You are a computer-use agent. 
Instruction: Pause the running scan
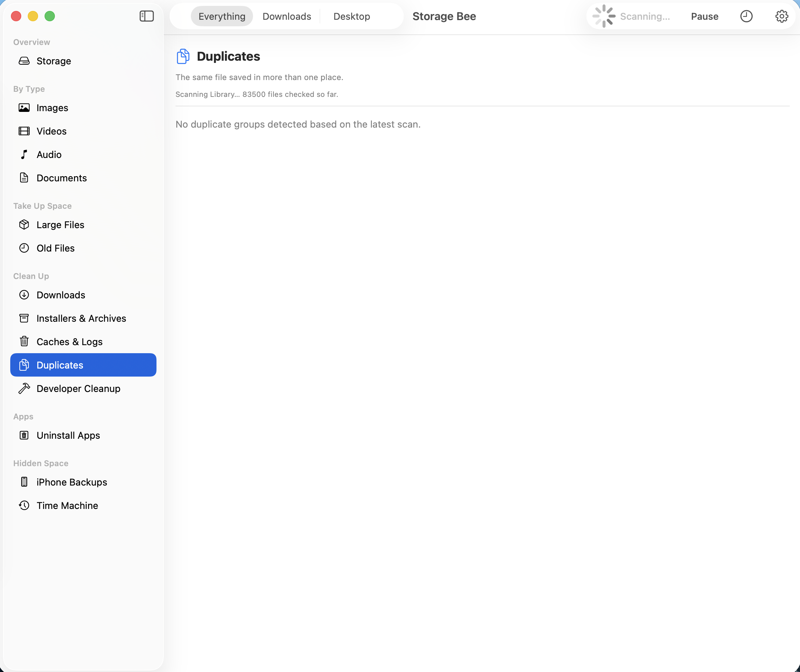pos(705,16)
